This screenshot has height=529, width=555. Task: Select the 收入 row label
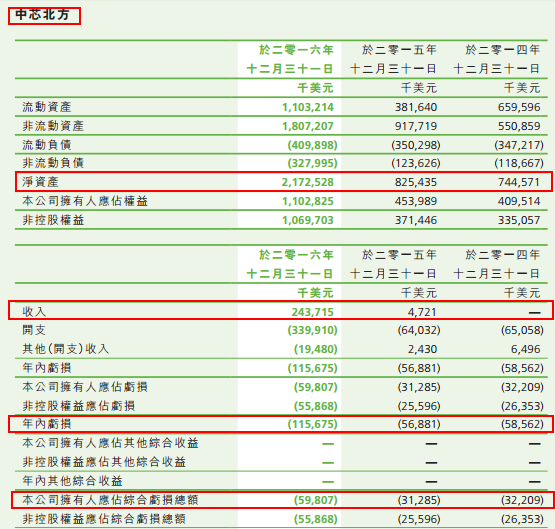34,312
